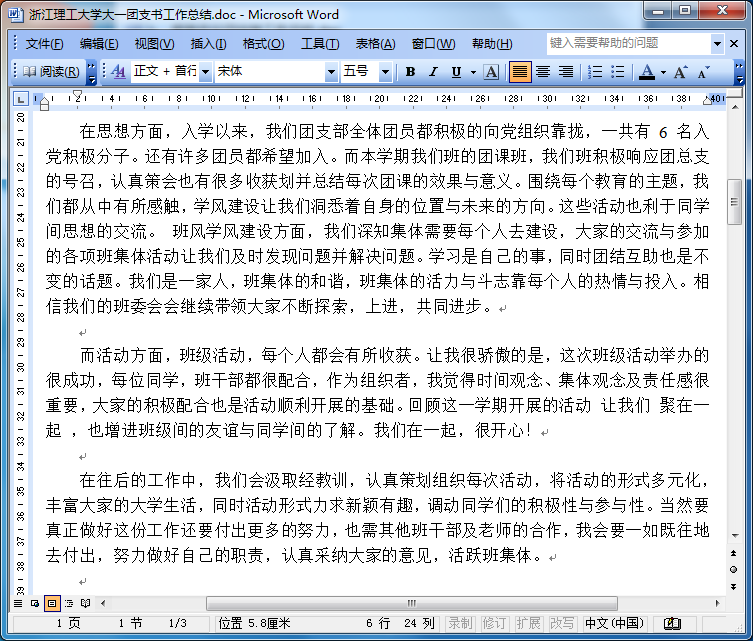Switch to Outline view icon
The image size is (753, 641).
(69, 604)
